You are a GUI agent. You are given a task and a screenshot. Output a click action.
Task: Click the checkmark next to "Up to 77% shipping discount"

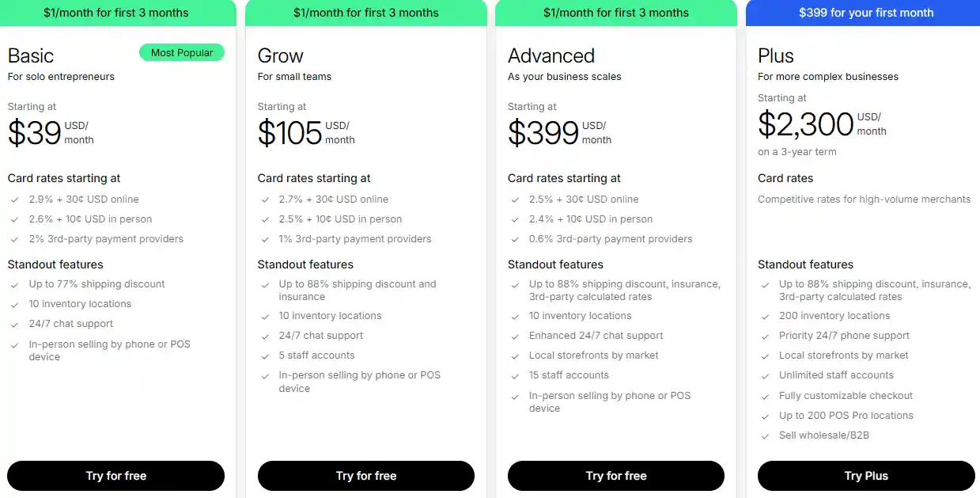click(14, 283)
